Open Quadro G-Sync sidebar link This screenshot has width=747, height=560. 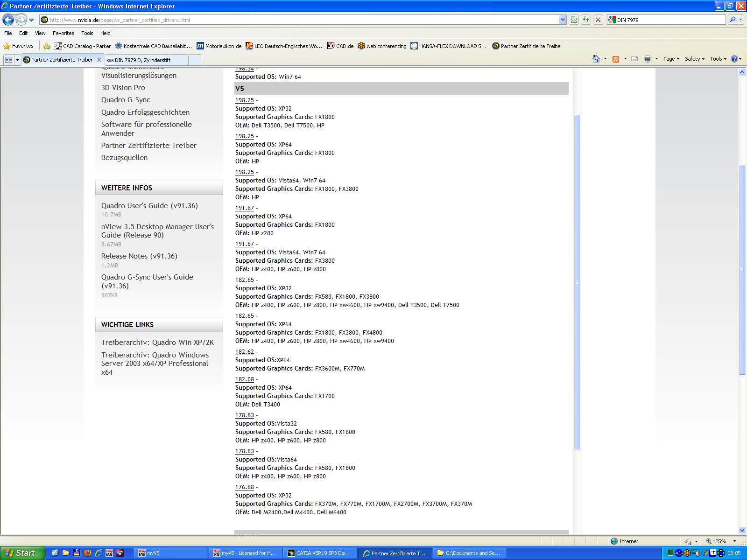(x=126, y=100)
